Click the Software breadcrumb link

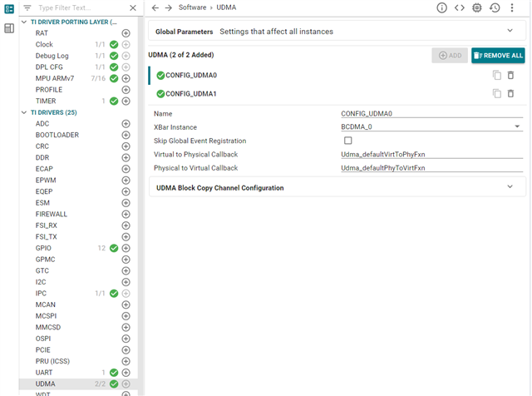(x=190, y=7)
